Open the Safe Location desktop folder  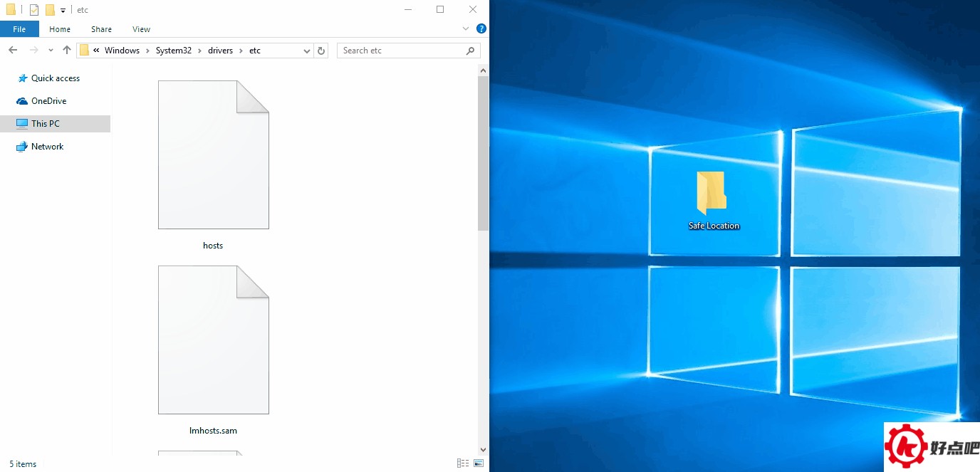713,201
